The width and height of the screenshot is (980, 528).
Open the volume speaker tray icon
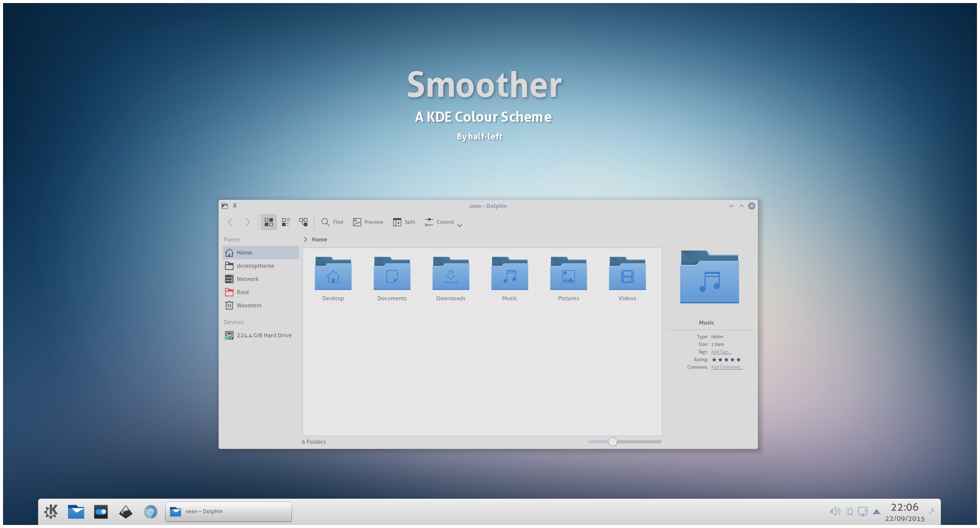pyautogui.click(x=835, y=511)
